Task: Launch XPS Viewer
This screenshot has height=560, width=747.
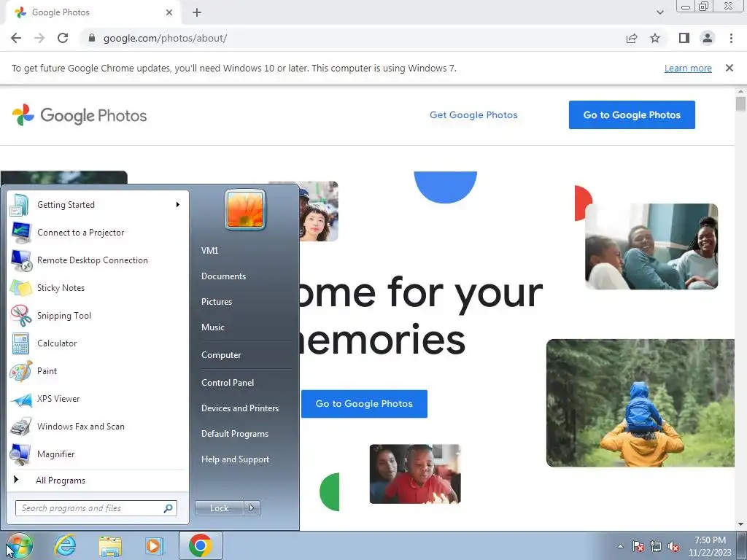Action: coord(97,399)
